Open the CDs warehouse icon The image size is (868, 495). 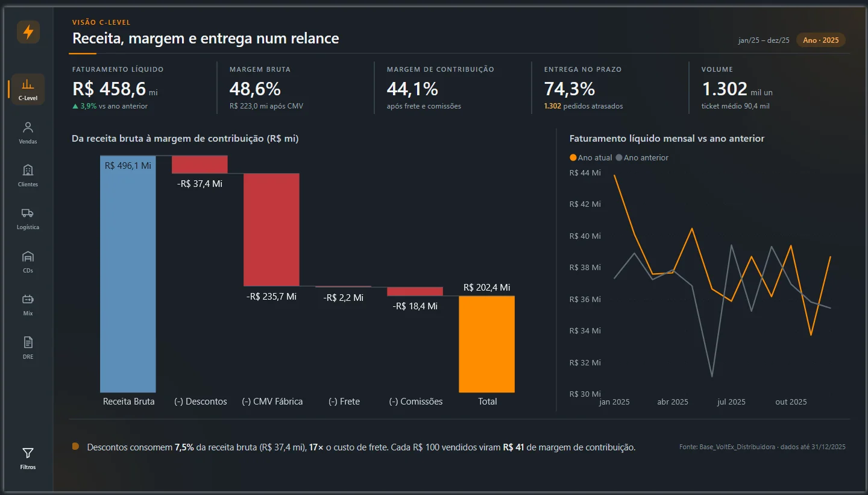click(x=28, y=256)
